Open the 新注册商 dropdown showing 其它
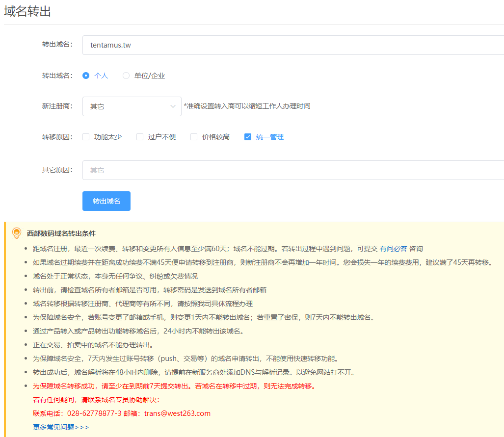The image size is (504, 437). 132,106
